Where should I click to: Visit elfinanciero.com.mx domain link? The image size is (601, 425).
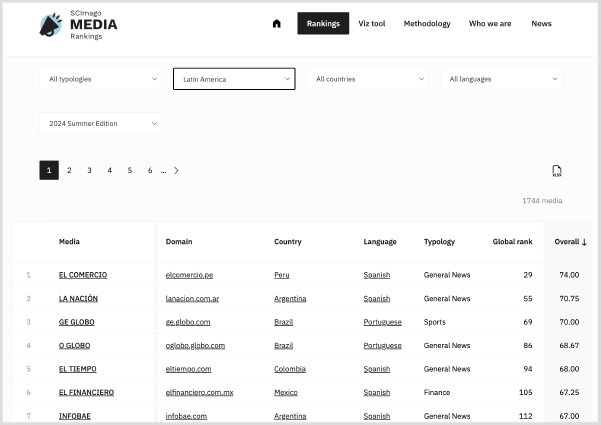pos(199,392)
